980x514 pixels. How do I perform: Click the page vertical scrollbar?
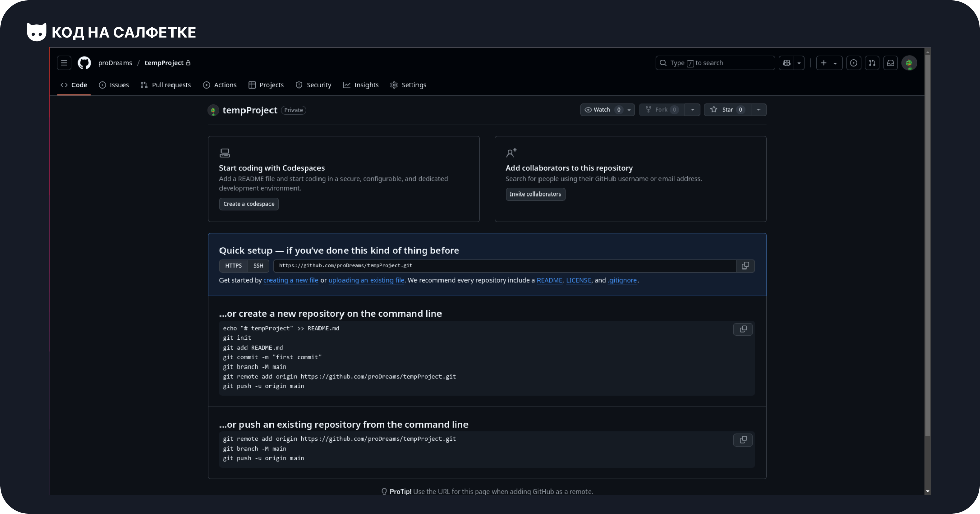(928, 245)
